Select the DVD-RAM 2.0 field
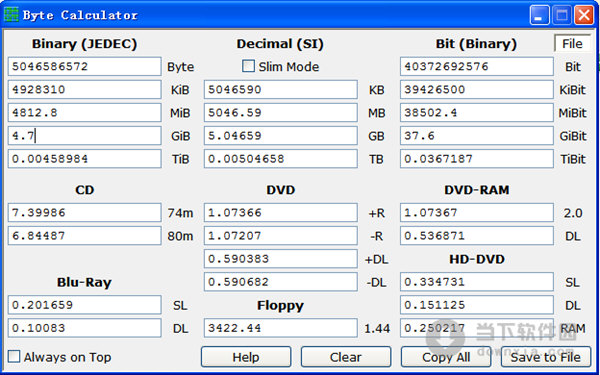The height and width of the screenshot is (375, 600). click(477, 212)
